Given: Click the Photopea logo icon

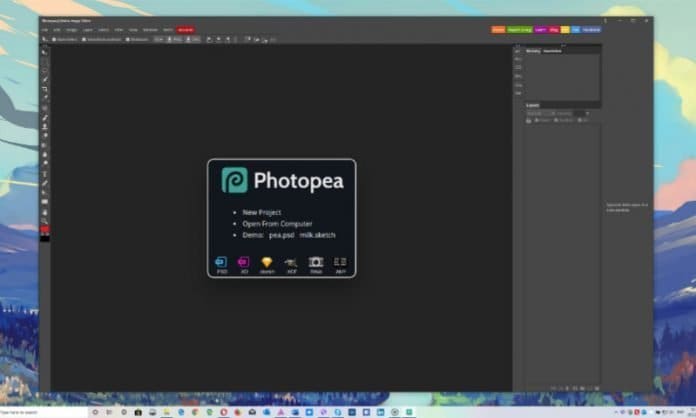Looking at the screenshot, I should click(x=234, y=180).
